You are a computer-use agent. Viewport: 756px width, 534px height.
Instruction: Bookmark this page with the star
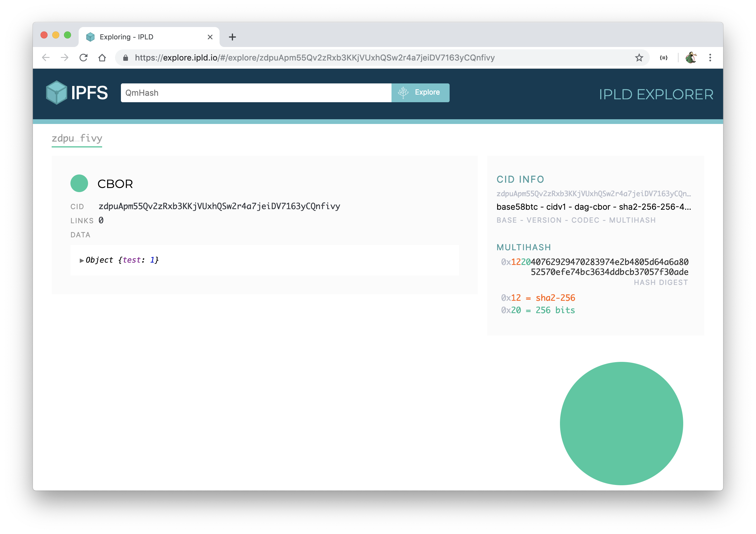639,58
